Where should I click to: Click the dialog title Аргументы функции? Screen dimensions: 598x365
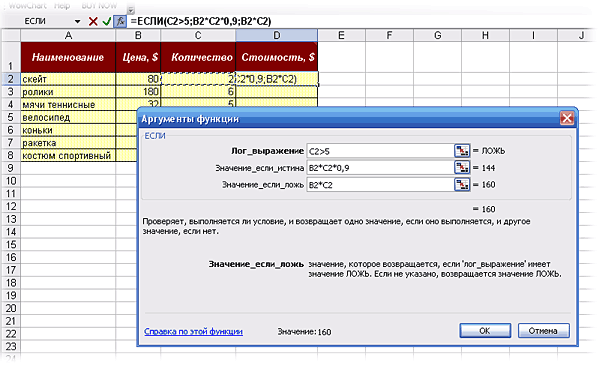click(x=190, y=119)
